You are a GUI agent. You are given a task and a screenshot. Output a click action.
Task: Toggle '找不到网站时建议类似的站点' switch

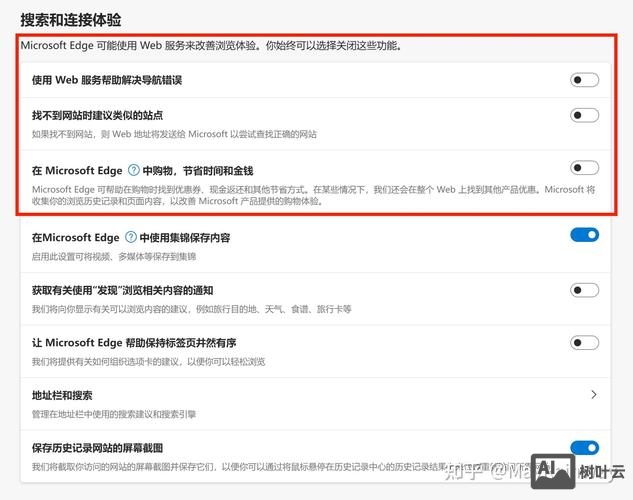[584, 115]
